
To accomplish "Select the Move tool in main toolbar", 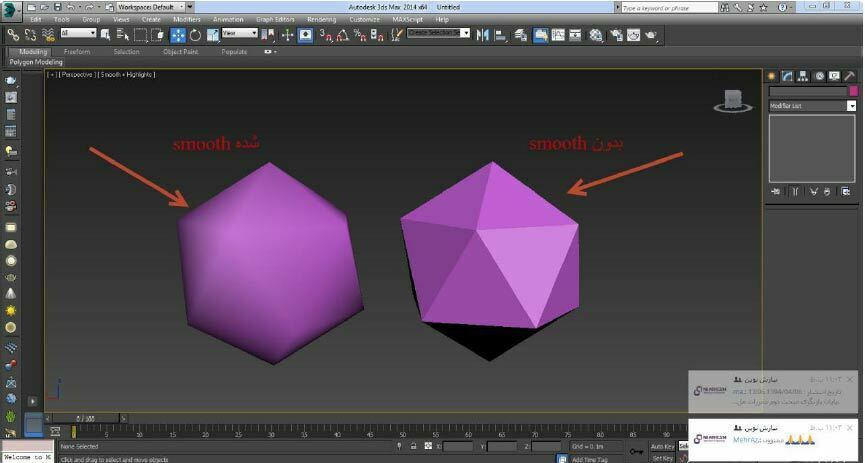I will point(178,34).
